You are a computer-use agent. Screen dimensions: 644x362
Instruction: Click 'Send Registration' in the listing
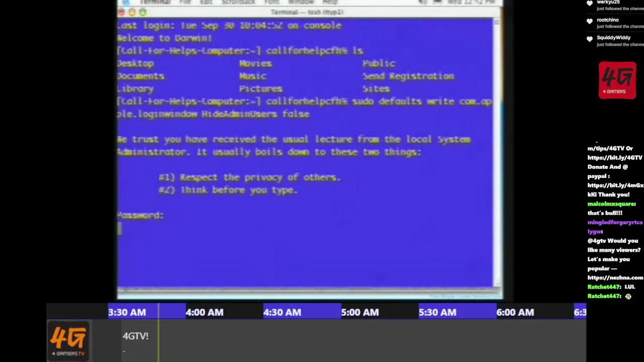[408, 76]
